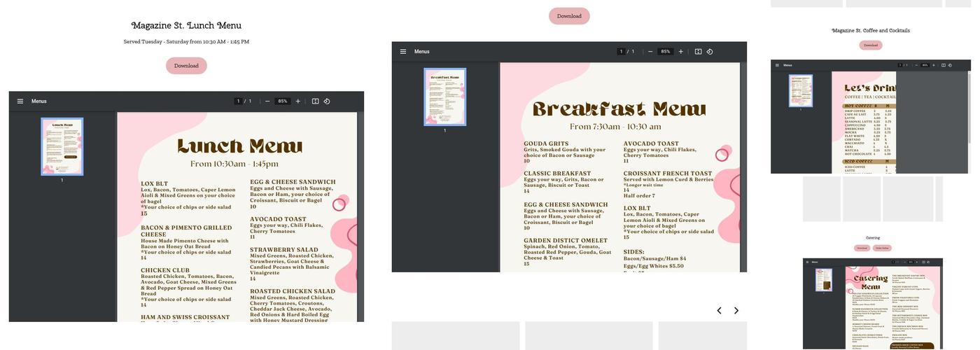
Task: Click 'CROISSANT FRENCH TOAST' on the Breakfast Menu
Action: click(x=668, y=173)
